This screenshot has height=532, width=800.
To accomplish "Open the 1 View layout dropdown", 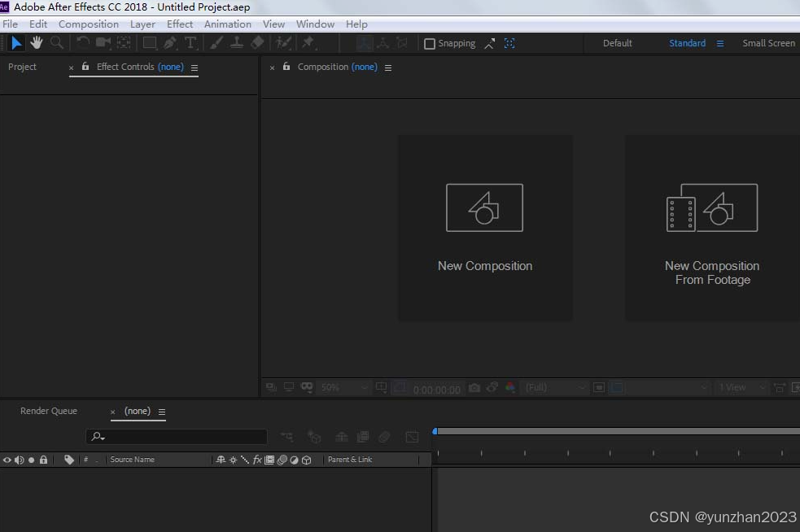I will pos(741,388).
